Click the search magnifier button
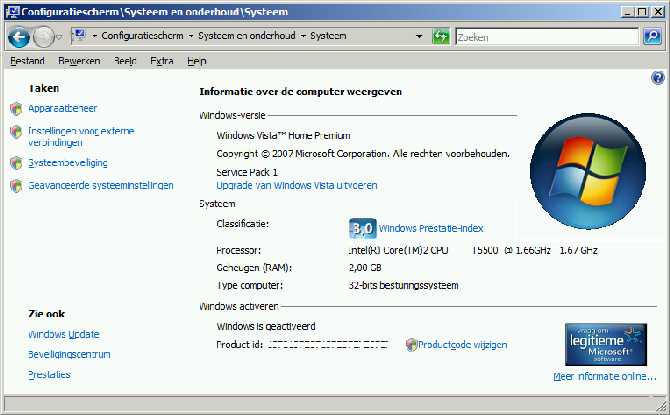Image resolution: width=670 pixels, height=415 pixels. coord(652,37)
